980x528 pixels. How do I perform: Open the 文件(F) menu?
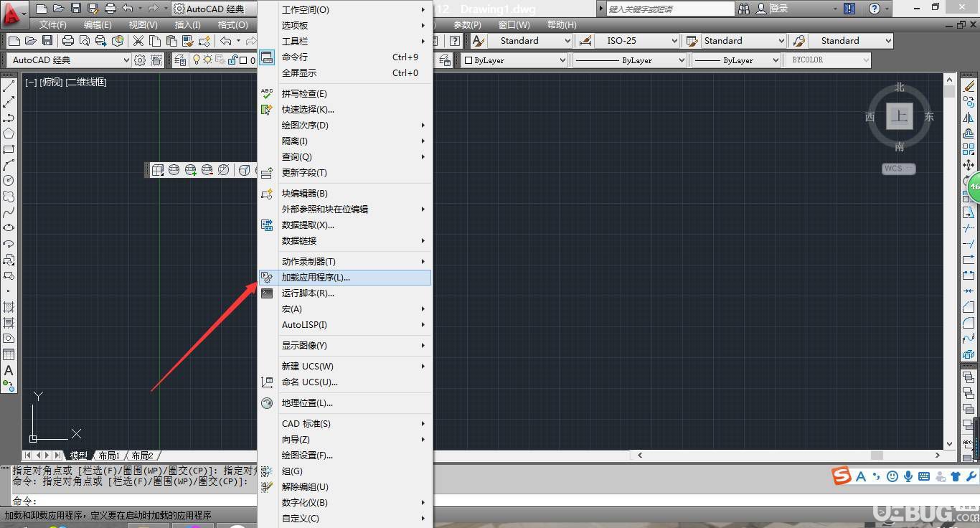point(52,25)
